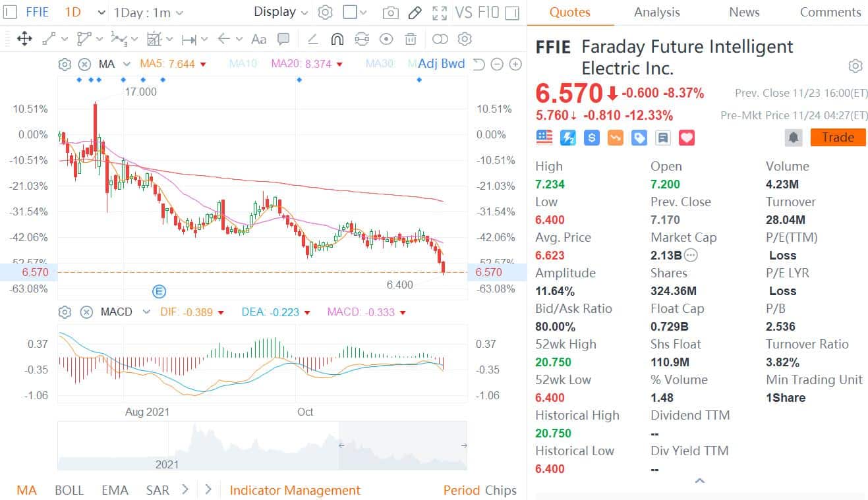Open the quotes settings gear
The width and height of the screenshot is (868, 500).
(x=855, y=66)
